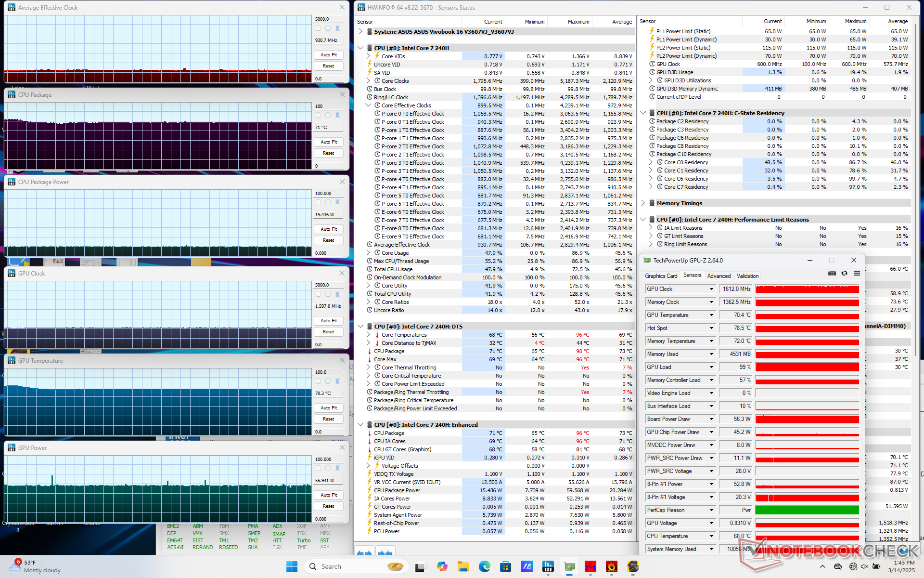Open the Hot Spot sensor dropdown
Viewport: 924px width, 578px height.
click(x=711, y=328)
